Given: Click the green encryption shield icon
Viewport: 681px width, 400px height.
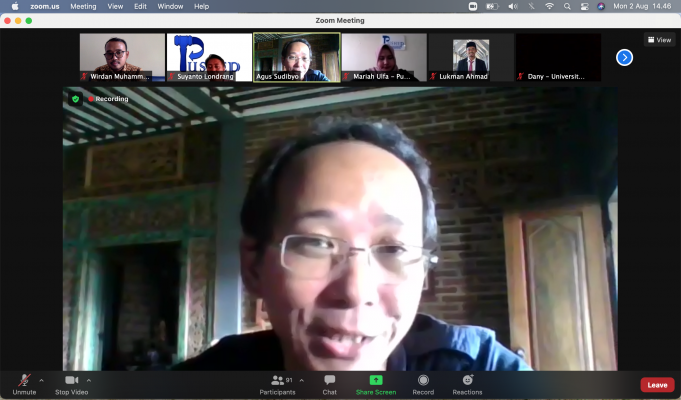Looking at the screenshot, I should tap(75, 99).
